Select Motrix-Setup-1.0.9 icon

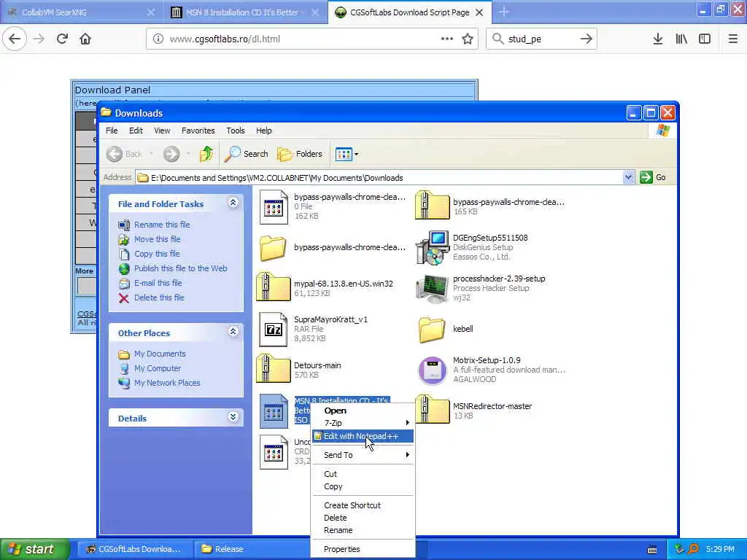point(432,370)
